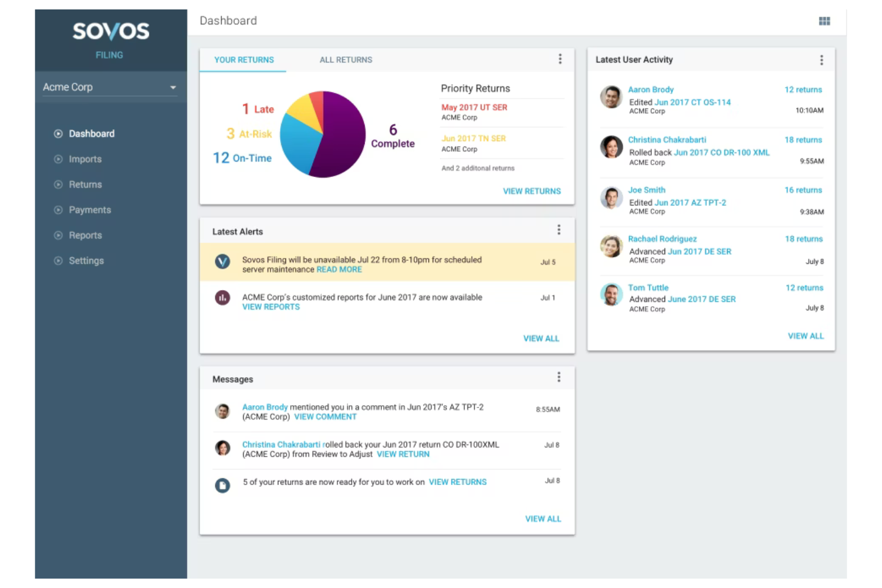Open priority return May 2017 UT SER
This screenshot has height=588, width=882.
coord(474,107)
